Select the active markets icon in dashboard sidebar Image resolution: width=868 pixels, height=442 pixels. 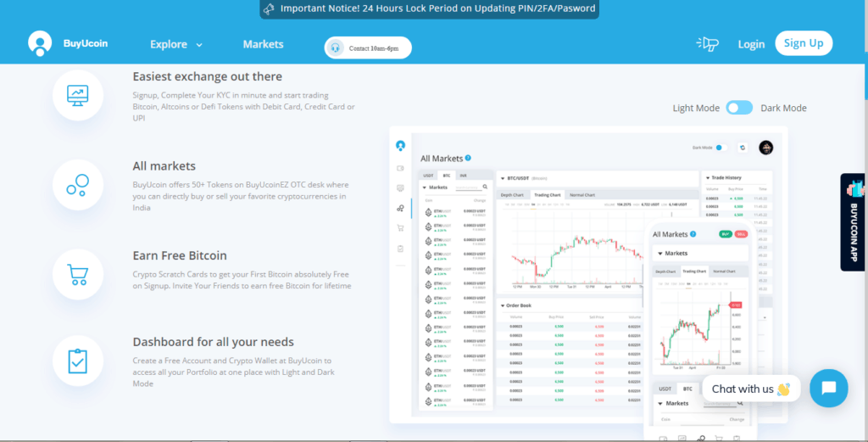point(400,208)
